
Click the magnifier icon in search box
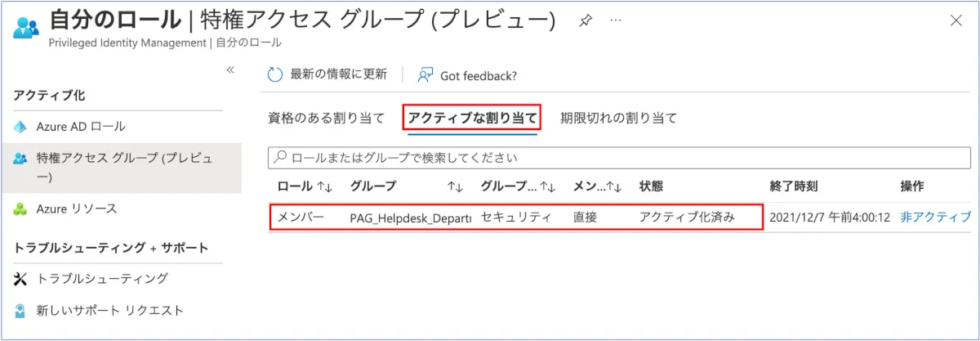(x=280, y=157)
